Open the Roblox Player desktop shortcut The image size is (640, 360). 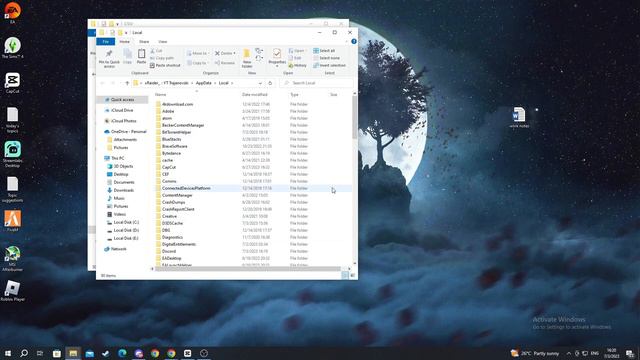tap(12, 291)
